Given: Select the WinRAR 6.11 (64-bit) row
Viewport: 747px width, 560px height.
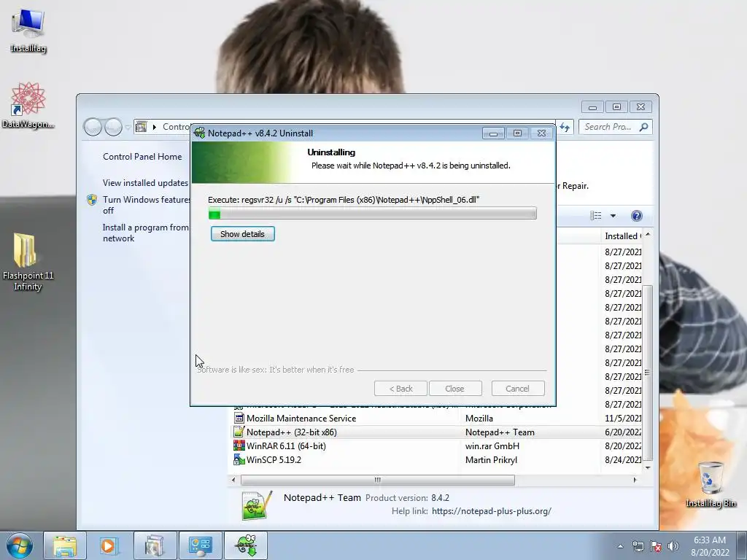Looking at the screenshot, I should coord(437,446).
